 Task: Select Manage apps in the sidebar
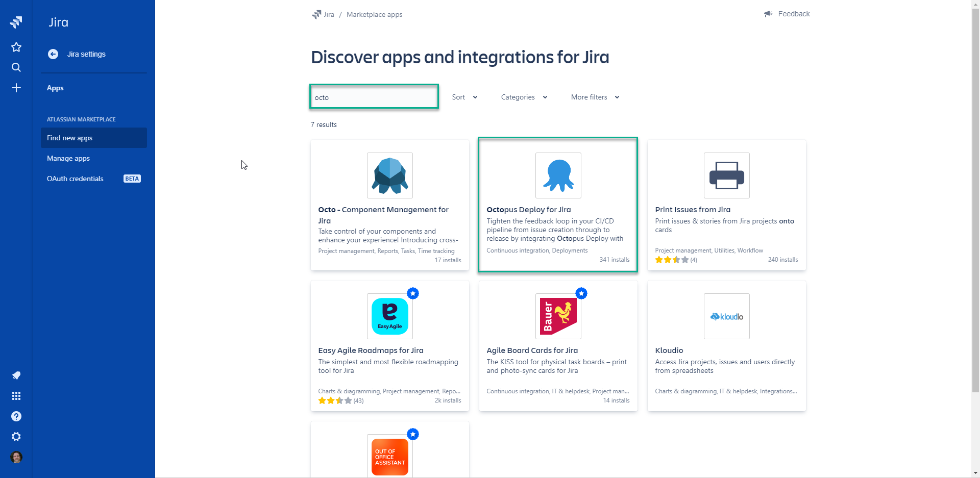click(68, 158)
